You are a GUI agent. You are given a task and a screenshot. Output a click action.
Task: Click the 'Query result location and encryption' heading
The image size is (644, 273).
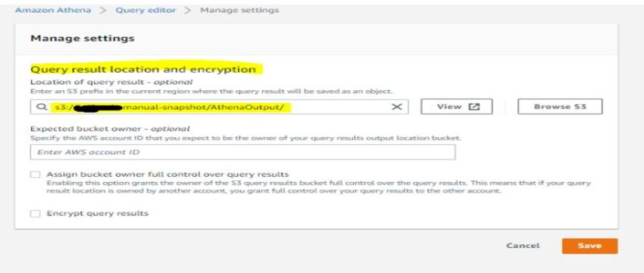[143, 69]
